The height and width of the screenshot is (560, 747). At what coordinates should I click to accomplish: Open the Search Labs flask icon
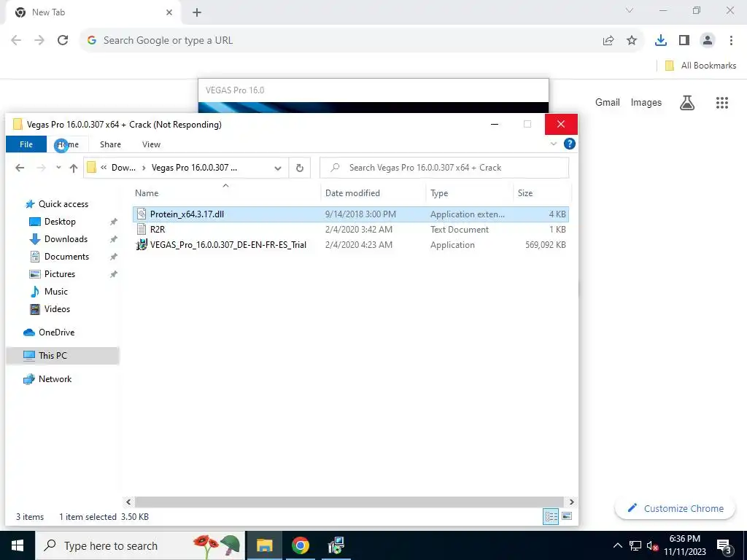point(687,102)
